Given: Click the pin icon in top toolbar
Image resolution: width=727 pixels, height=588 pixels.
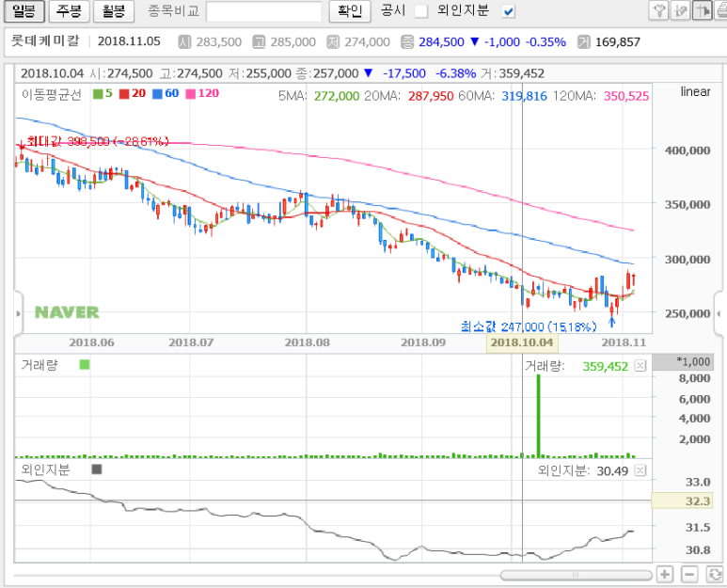Looking at the screenshot, I should pyautogui.click(x=660, y=10).
